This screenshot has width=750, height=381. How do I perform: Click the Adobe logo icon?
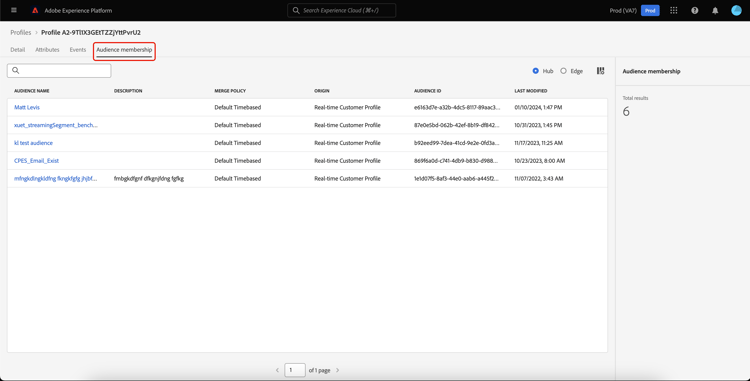click(x=35, y=10)
